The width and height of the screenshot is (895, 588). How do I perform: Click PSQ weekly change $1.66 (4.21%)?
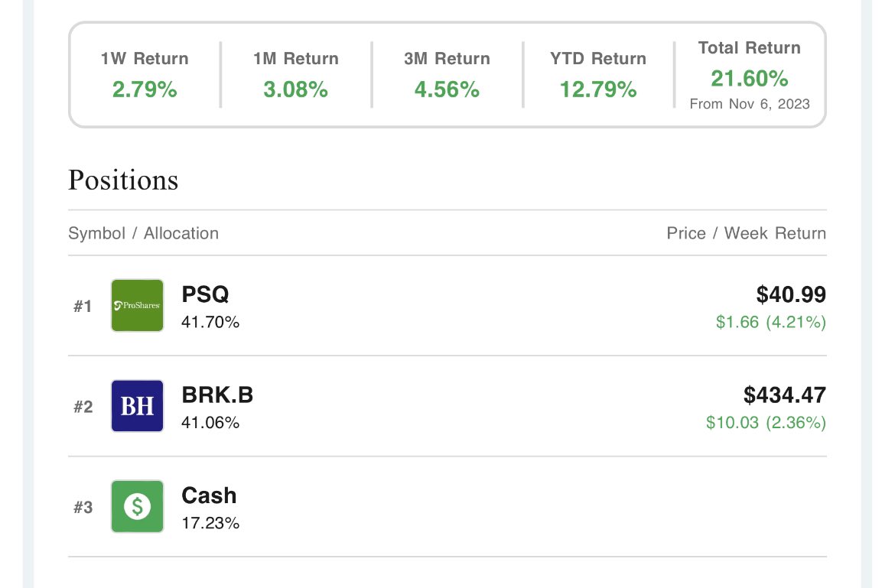[771, 322]
